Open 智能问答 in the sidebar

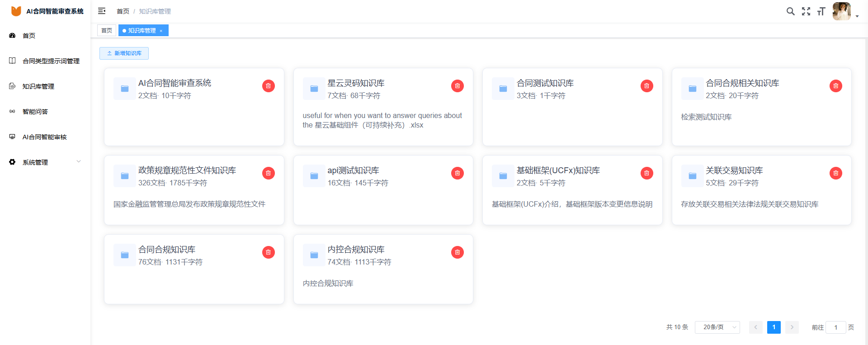click(45, 111)
